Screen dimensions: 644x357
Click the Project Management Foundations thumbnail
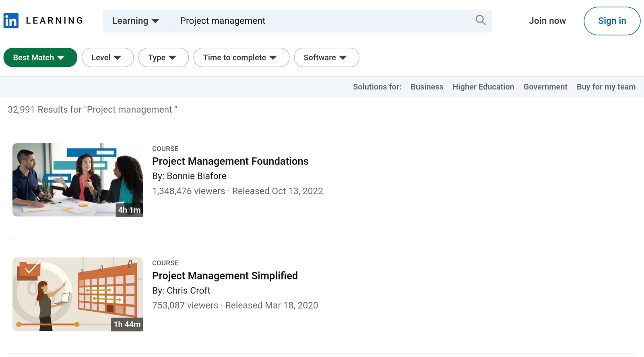click(78, 180)
